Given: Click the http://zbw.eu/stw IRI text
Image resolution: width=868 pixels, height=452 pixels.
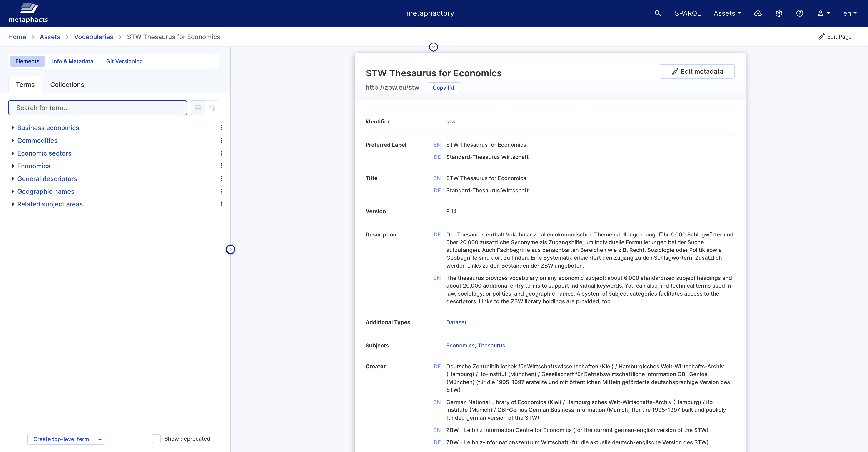Looking at the screenshot, I should tap(392, 87).
